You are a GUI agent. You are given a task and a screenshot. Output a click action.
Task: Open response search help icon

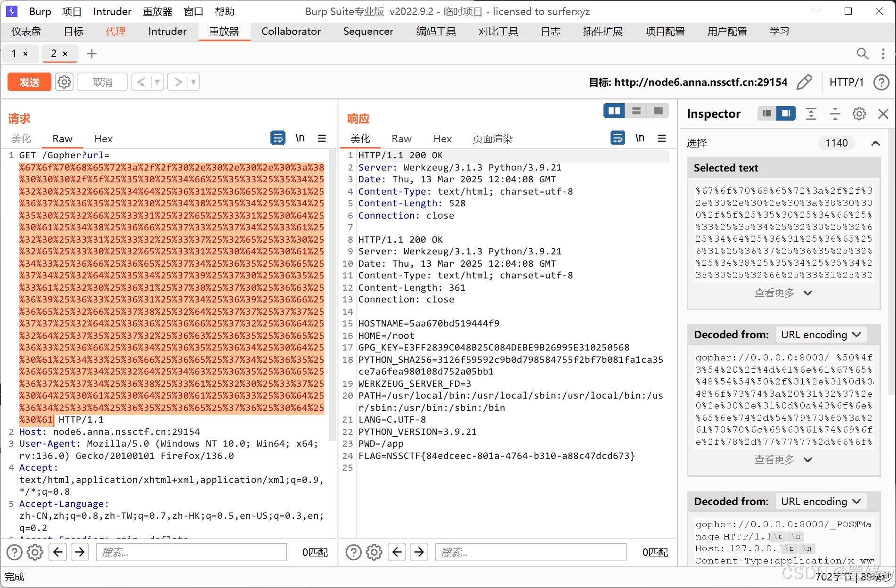tap(353, 552)
